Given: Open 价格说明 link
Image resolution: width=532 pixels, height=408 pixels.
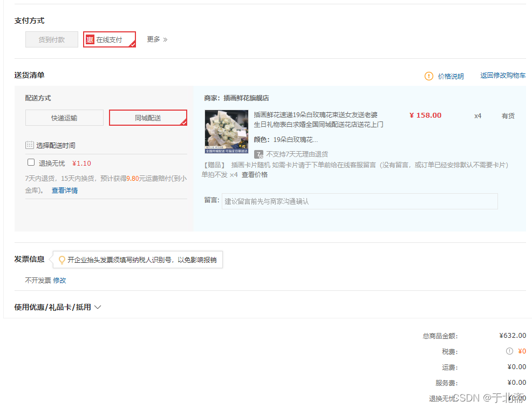Looking at the screenshot, I should pyautogui.click(x=451, y=76).
